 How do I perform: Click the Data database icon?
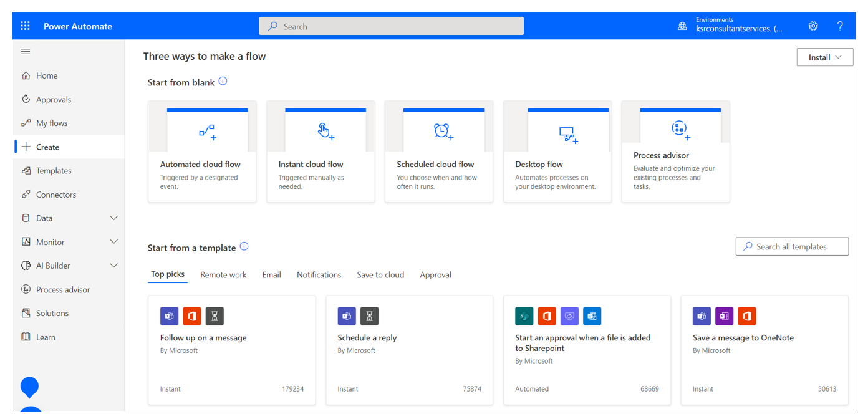click(x=26, y=218)
